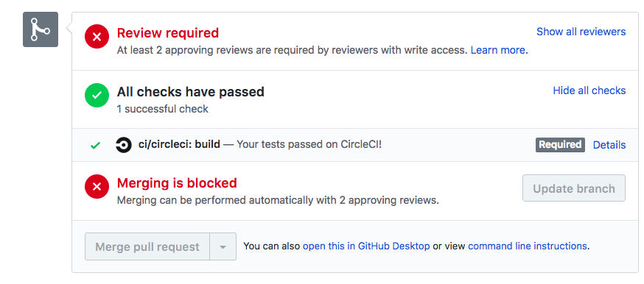Follow the open this in GitHub Desktop link
Screen dimensions: 644x284
[x=366, y=246]
